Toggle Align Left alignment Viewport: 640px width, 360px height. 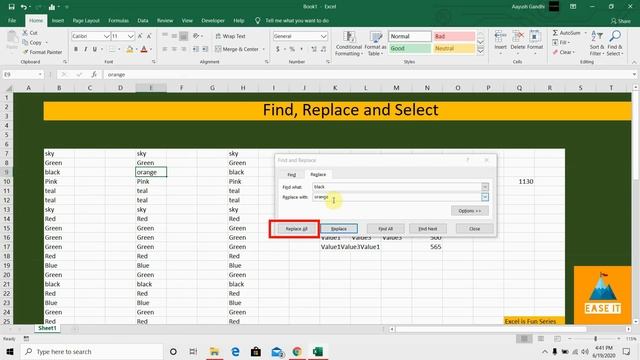pyautogui.click(x=164, y=49)
